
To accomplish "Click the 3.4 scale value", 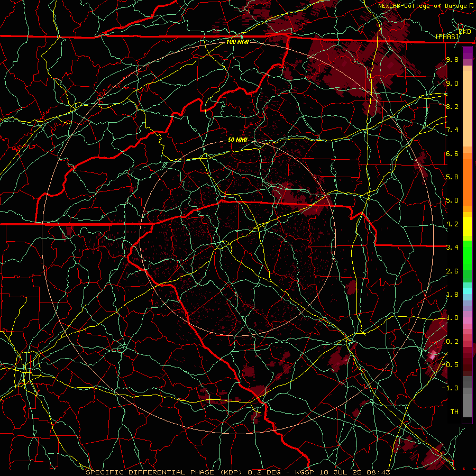I will pos(452,248).
